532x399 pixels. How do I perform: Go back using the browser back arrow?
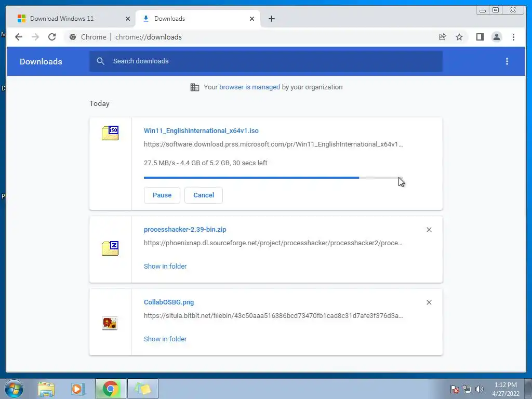tap(19, 37)
